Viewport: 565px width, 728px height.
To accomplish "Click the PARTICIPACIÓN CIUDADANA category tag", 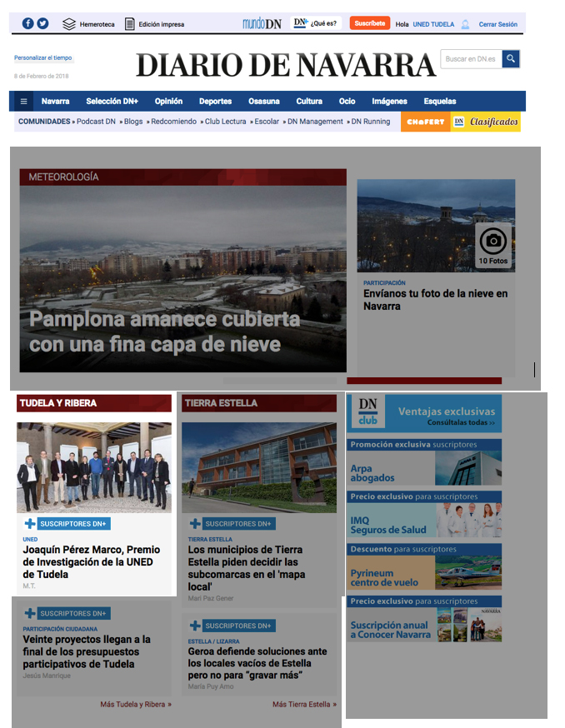I will click(x=60, y=629).
